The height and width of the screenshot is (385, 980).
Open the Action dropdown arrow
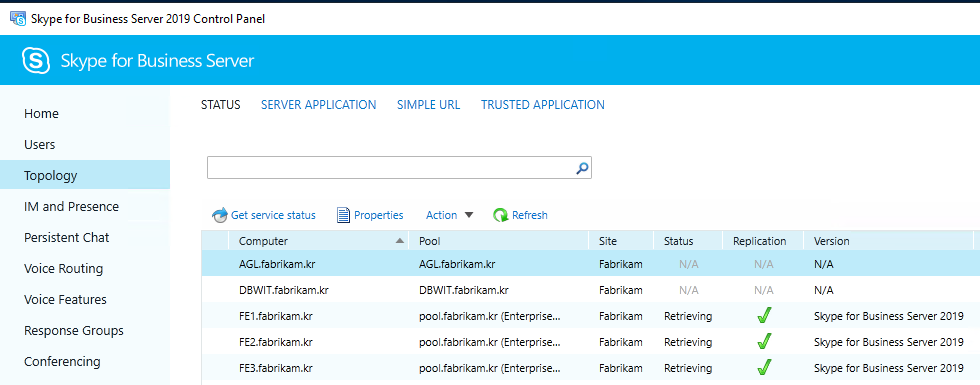click(x=469, y=215)
